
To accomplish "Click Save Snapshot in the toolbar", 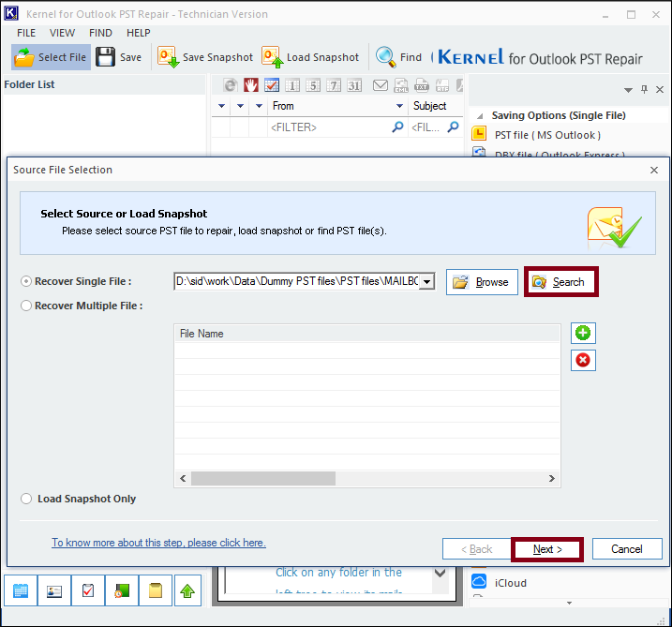I will (205, 57).
